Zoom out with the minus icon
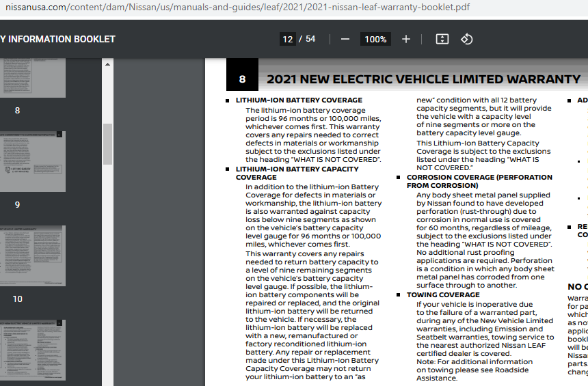The width and height of the screenshot is (588, 386). coord(345,39)
